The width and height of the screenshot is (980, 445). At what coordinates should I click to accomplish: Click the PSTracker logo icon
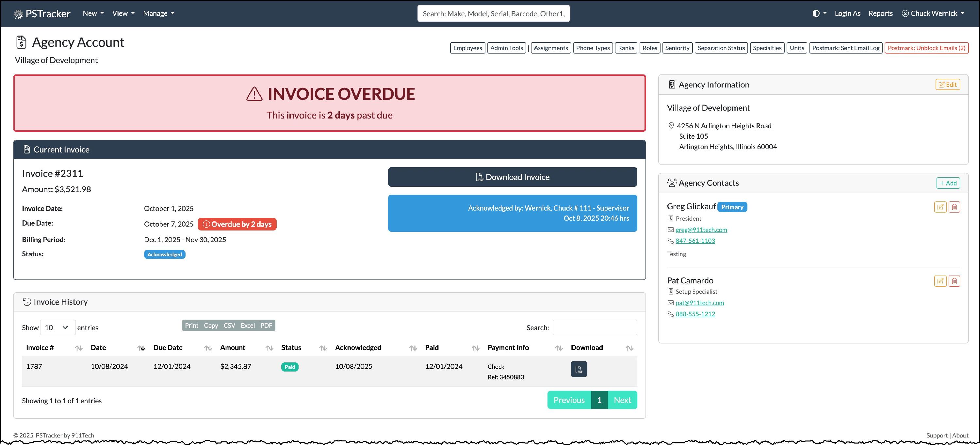[18, 14]
